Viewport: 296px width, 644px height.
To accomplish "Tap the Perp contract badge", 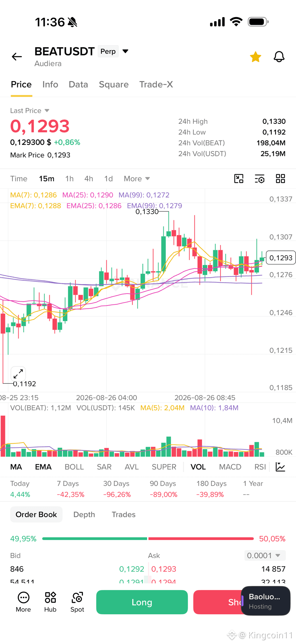I will tap(108, 51).
